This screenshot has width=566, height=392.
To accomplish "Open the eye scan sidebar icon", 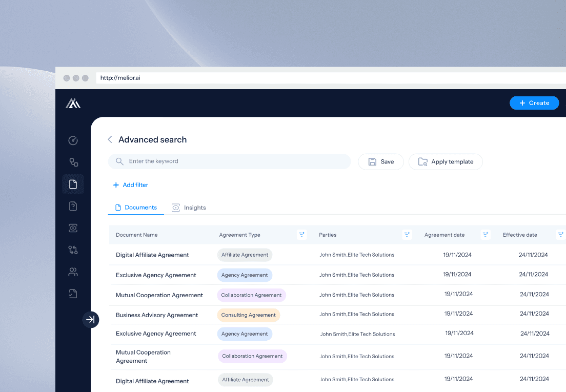I will click(73, 228).
